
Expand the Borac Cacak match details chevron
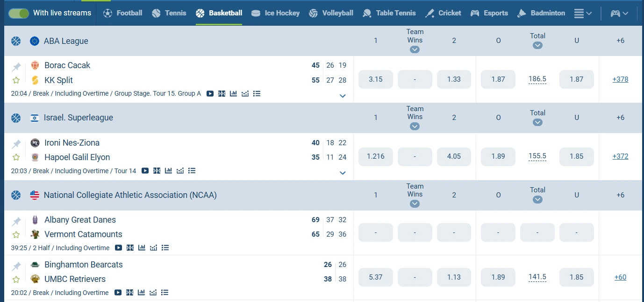point(343,96)
